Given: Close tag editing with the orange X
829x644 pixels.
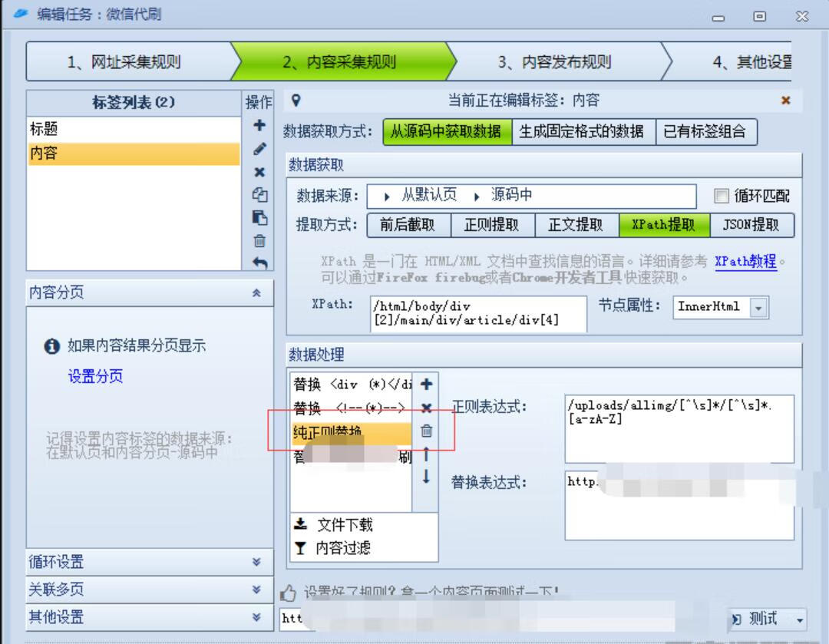Looking at the screenshot, I should pyautogui.click(x=786, y=100).
